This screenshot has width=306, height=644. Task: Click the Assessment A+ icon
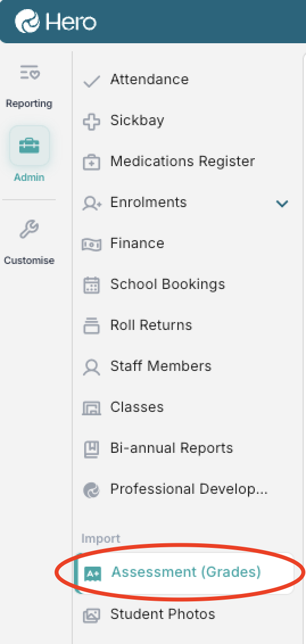(92, 574)
